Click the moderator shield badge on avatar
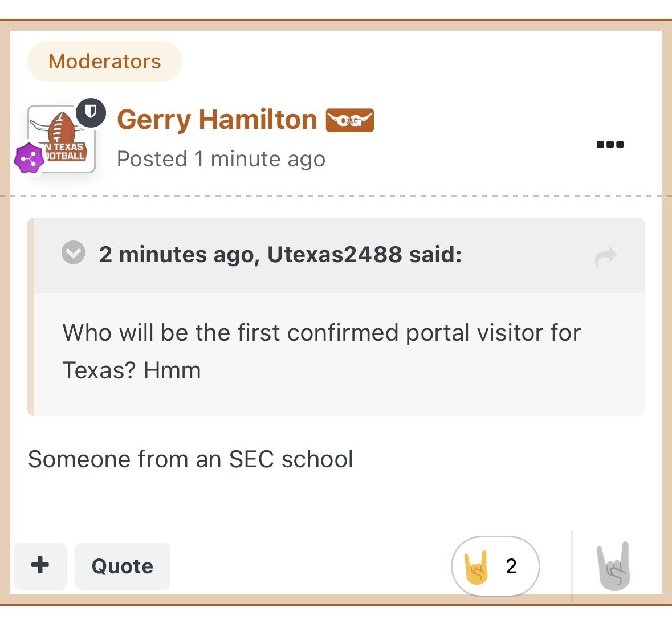Image resolution: width=672 pixels, height=624 pixels. click(91, 113)
